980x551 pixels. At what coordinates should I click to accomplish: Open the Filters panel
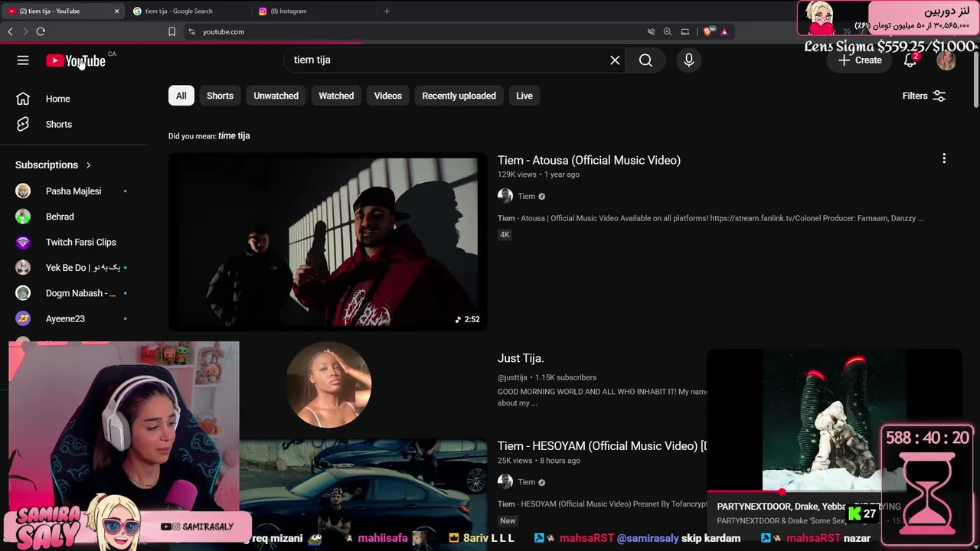tap(924, 96)
